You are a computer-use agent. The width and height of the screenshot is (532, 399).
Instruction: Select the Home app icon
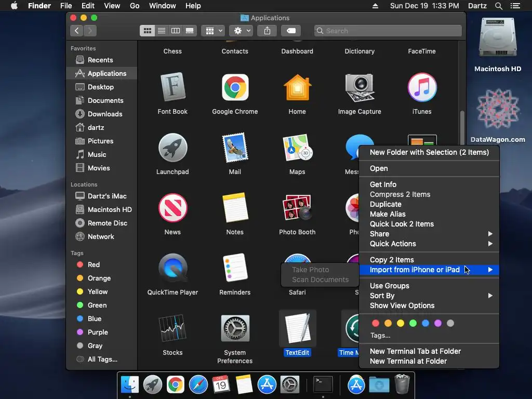[x=297, y=87]
